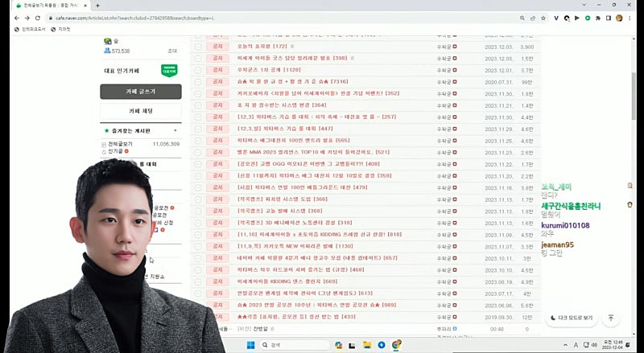Click the scroll-to-top arrow button
The image size is (644, 353).
point(611,318)
